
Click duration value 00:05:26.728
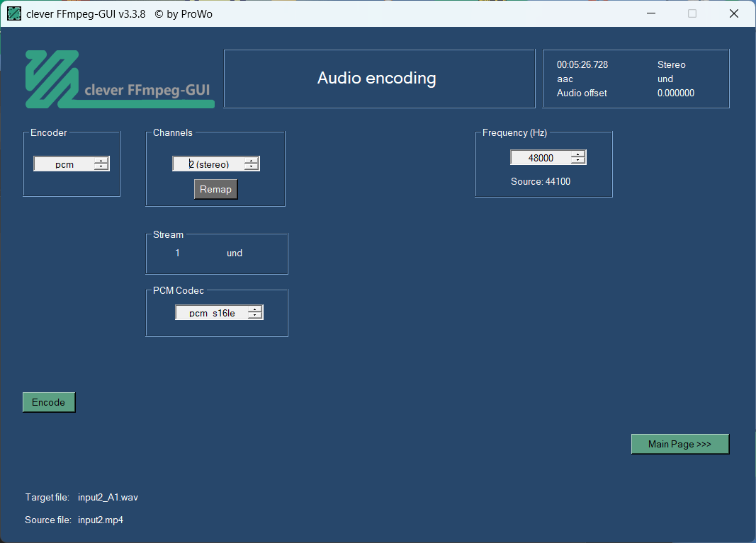[x=582, y=64]
